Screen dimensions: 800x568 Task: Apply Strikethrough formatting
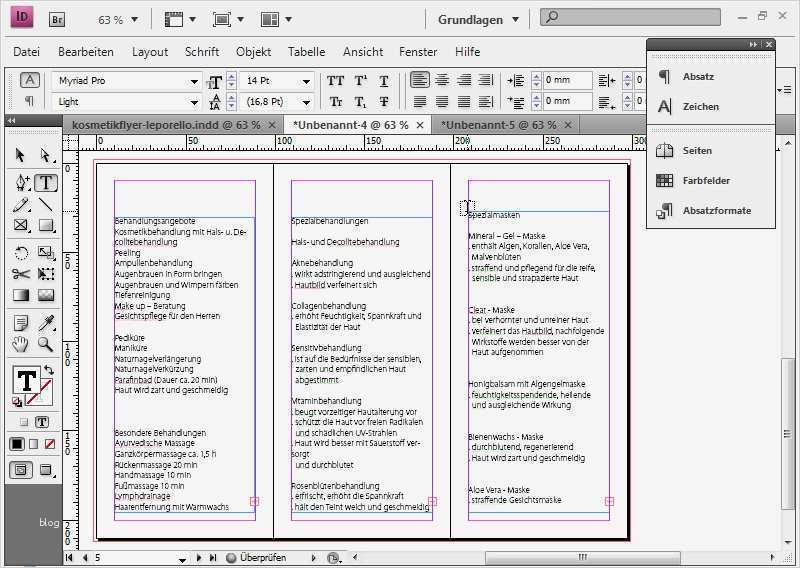tap(384, 102)
